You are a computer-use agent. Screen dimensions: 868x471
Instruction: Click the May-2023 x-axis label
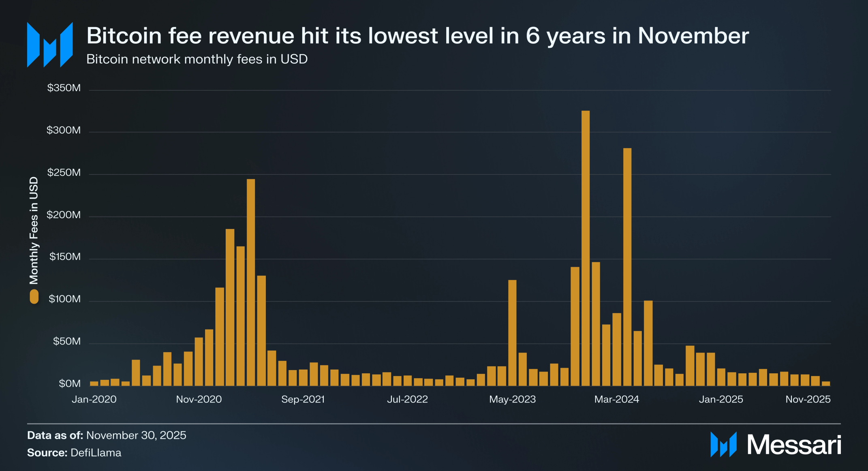(x=512, y=399)
